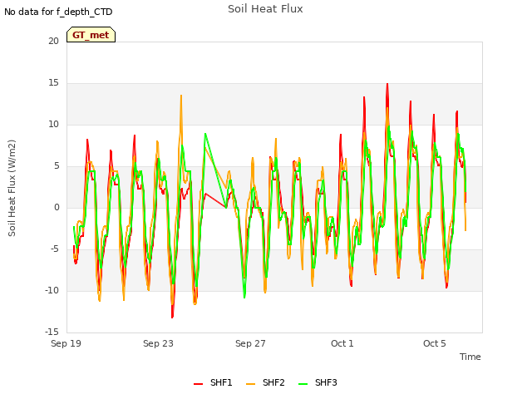Click the Sep 23 x-axis label
532x399 pixels.
pos(158,343)
